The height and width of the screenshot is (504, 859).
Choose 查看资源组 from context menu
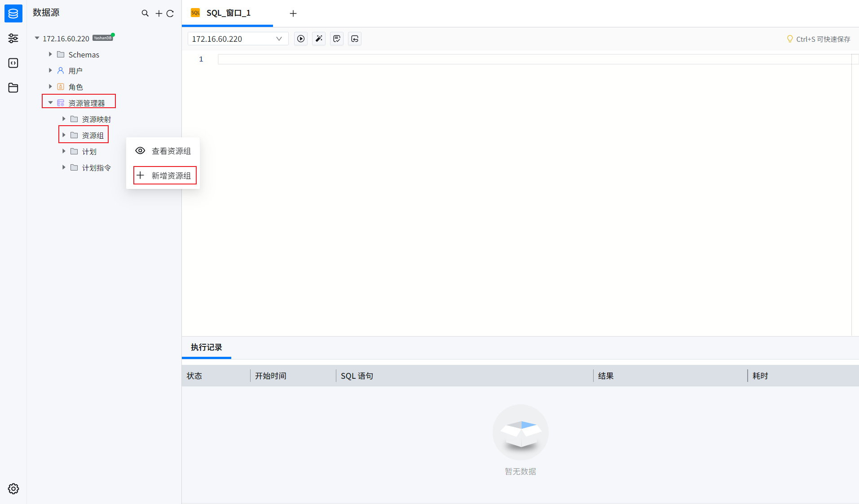pyautogui.click(x=163, y=151)
